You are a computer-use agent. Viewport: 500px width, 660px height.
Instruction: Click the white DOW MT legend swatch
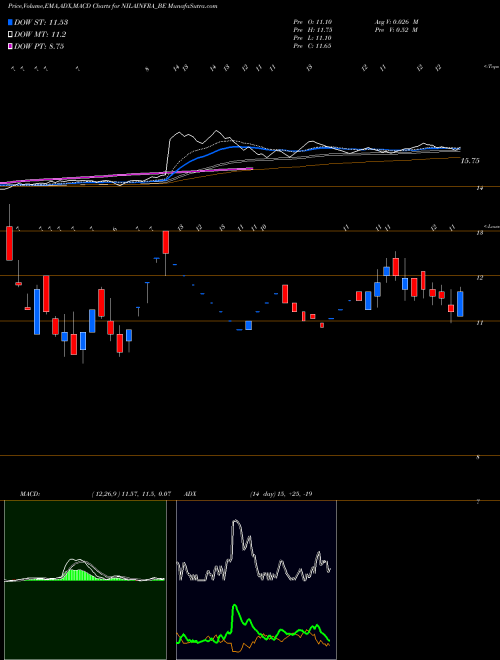pyautogui.click(x=10, y=34)
